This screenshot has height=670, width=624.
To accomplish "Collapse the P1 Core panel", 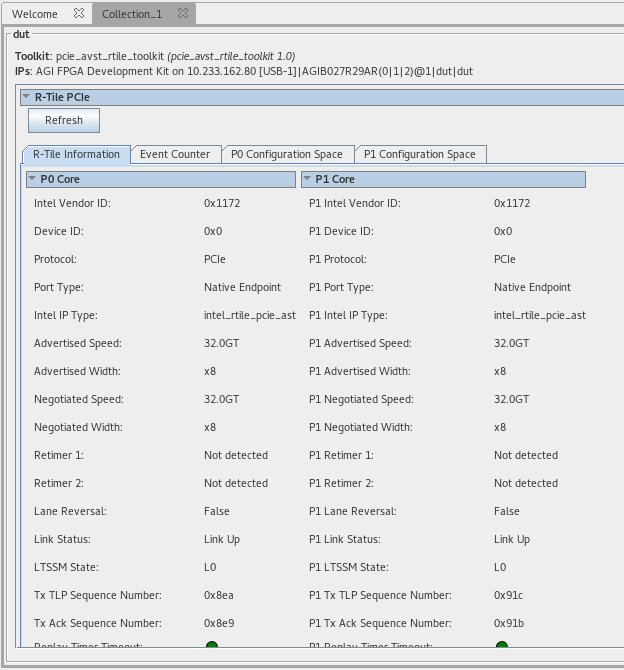I will coord(307,179).
